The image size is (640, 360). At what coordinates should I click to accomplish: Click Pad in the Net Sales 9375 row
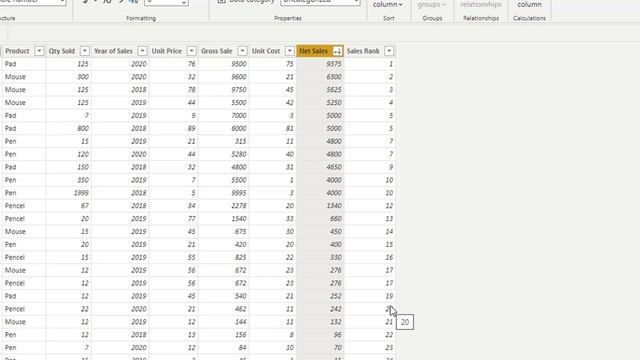click(x=10, y=64)
